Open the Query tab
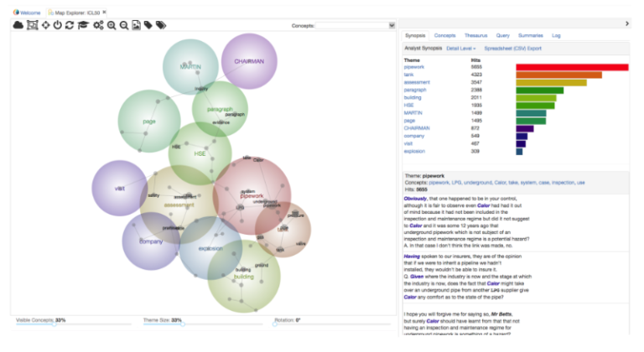 click(502, 36)
